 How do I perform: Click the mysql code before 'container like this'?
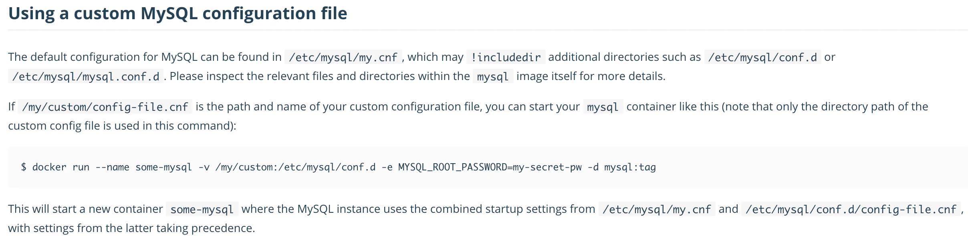click(x=603, y=107)
